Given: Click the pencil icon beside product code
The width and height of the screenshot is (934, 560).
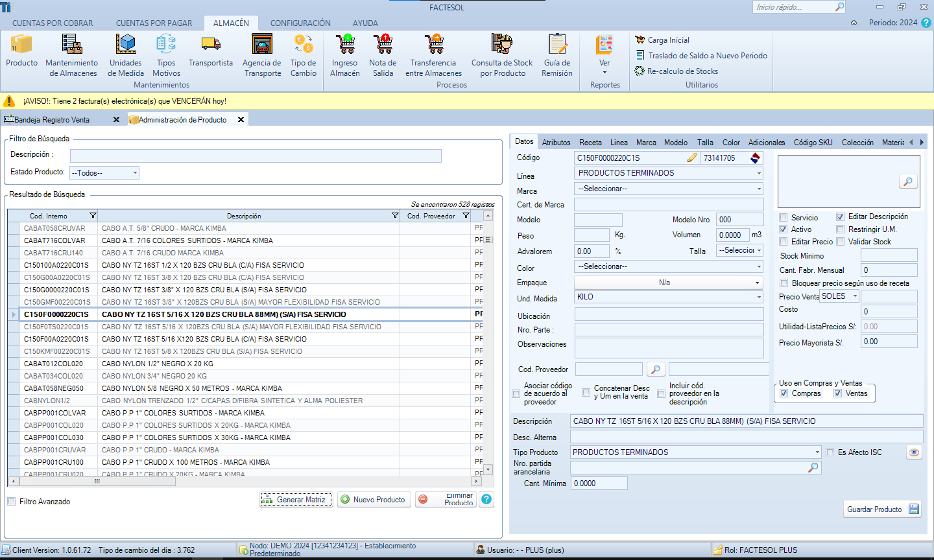Looking at the screenshot, I should pos(692,157).
